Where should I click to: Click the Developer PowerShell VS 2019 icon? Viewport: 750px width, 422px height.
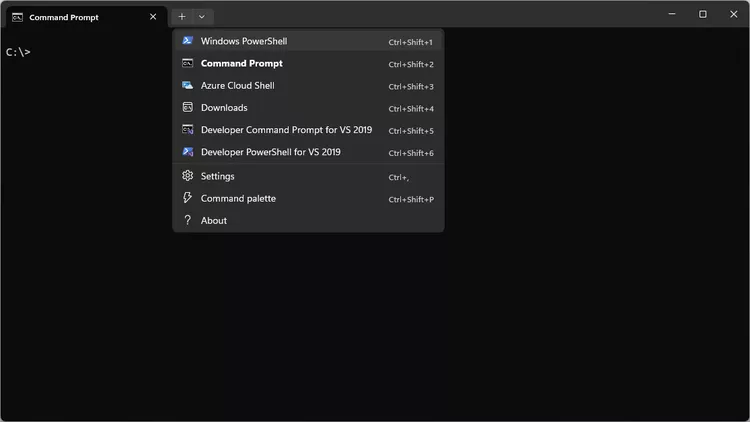click(x=188, y=152)
